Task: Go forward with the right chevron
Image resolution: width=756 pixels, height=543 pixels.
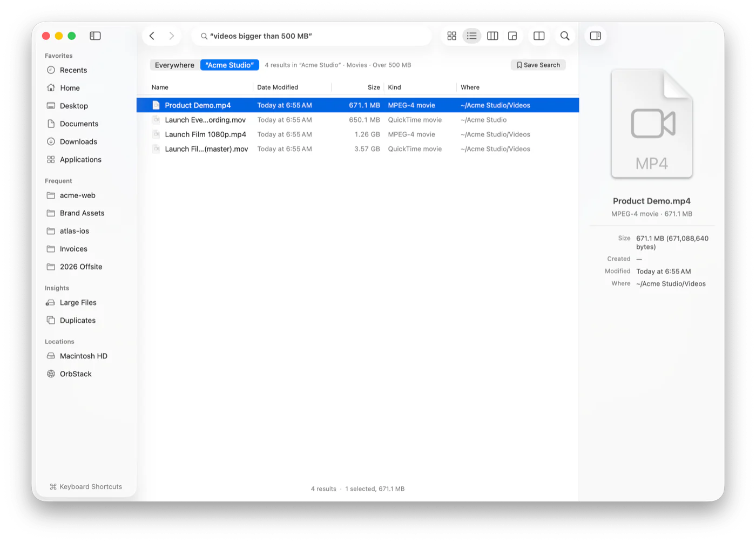Action: (x=172, y=36)
